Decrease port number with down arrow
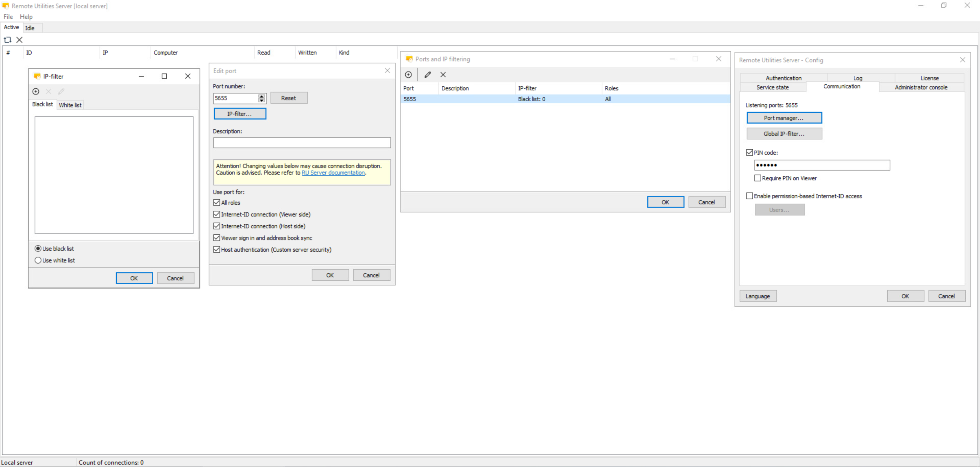980x467 pixels. (x=261, y=100)
